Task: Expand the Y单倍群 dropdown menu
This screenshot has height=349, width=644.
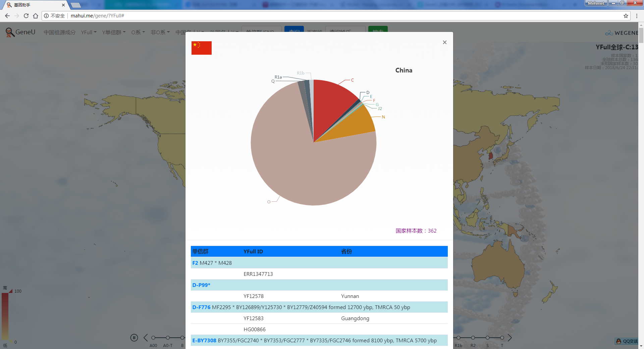Action: coord(114,32)
